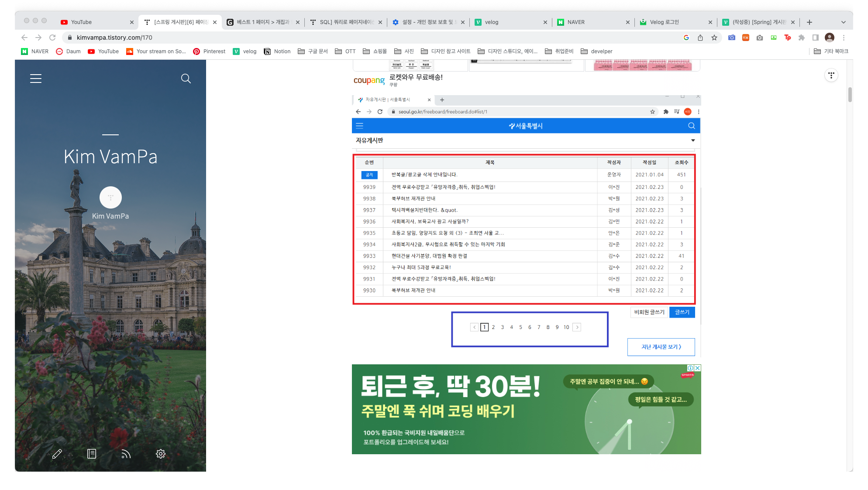
Task: Open blog search magnifier in sidebar
Action: point(186,79)
